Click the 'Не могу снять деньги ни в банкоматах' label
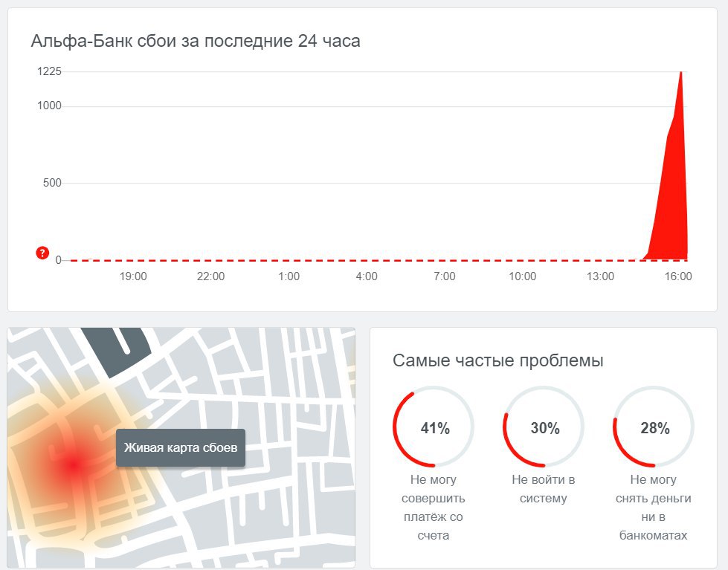Viewport: 728px width, 570px height. [653, 508]
